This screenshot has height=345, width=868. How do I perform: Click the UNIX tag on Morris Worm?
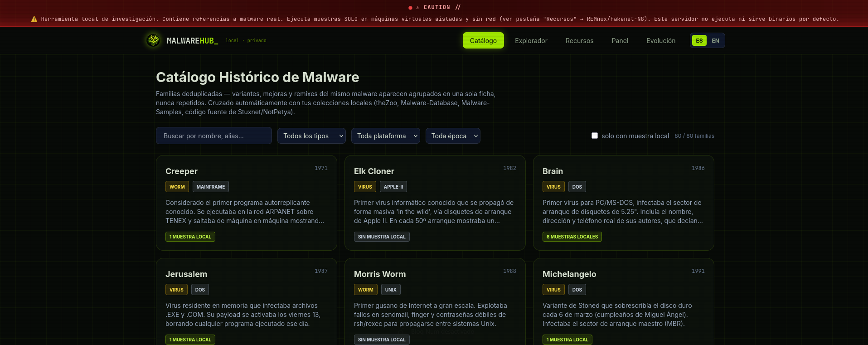coord(391,290)
